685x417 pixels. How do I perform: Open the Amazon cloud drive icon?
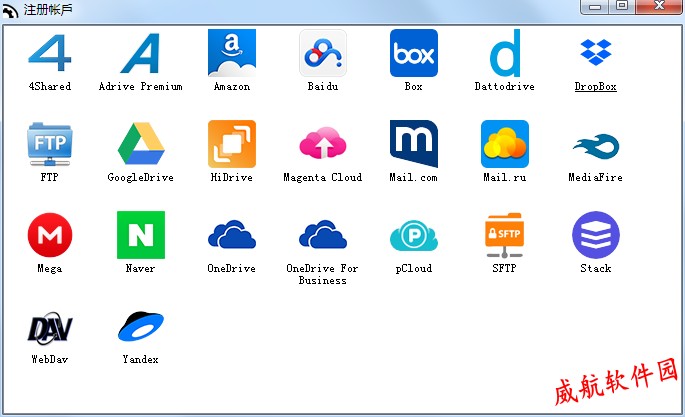pyautogui.click(x=232, y=53)
